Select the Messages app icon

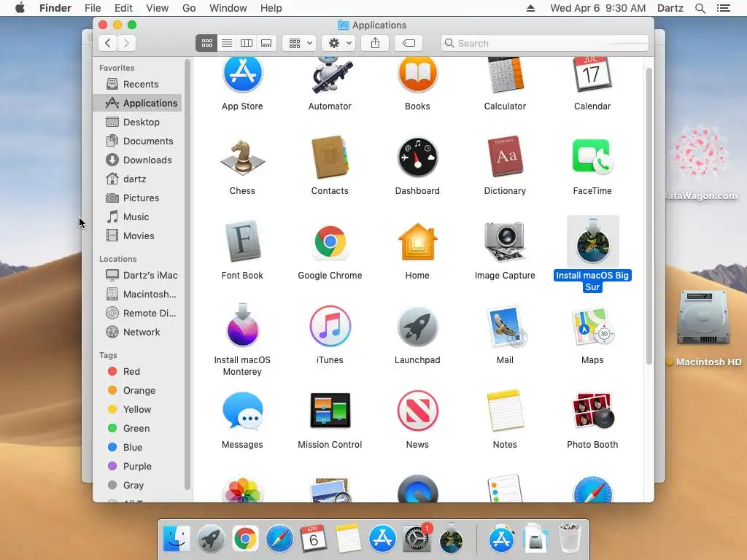(x=242, y=411)
